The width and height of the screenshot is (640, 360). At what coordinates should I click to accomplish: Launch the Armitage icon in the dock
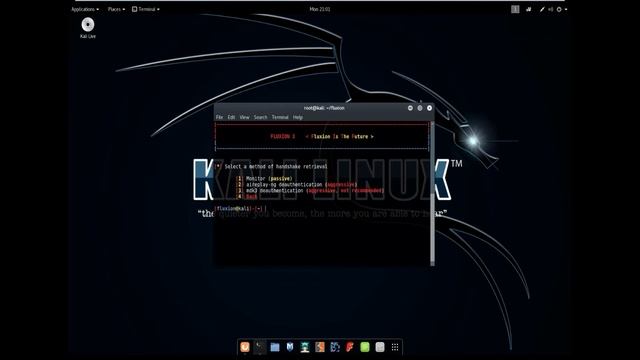(x=305, y=347)
